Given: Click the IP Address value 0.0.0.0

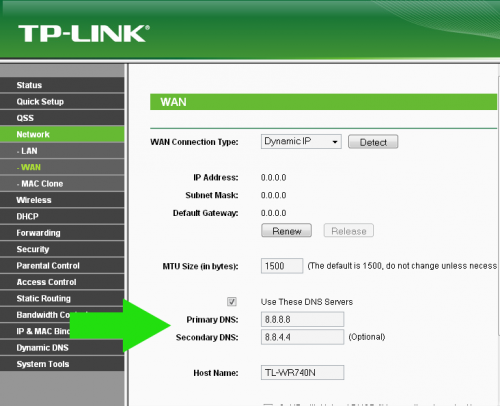Looking at the screenshot, I should point(273,177).
